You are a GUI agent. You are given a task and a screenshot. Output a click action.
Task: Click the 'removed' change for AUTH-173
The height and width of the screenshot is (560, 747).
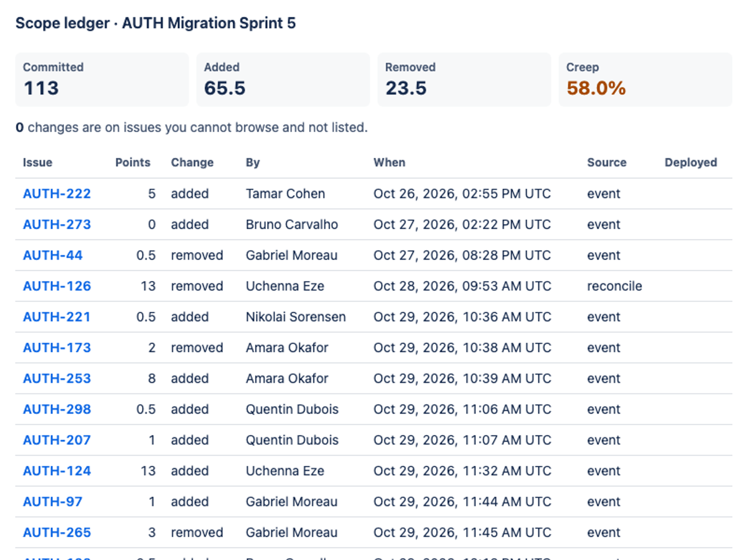[197, 348]
